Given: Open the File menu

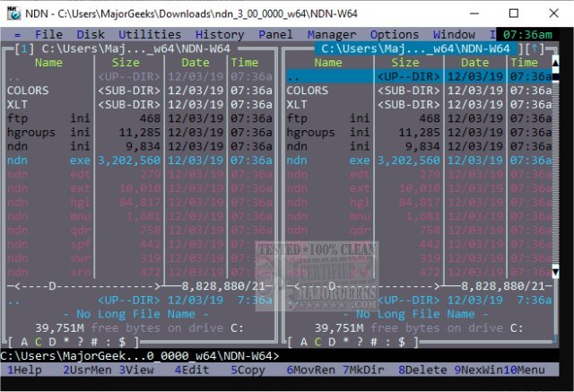Looking at the screenshot, I should (x=48, y=35).
